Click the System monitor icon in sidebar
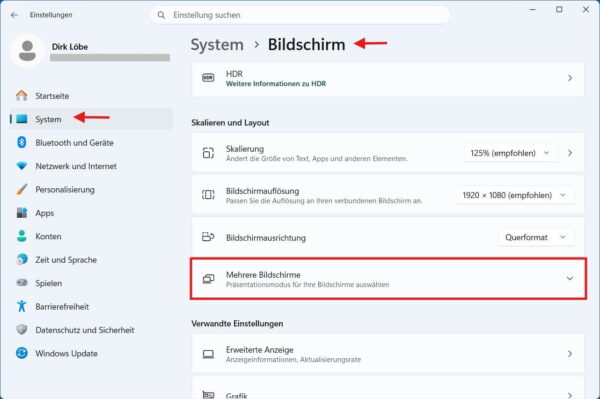The image size is (600, 399). [x=22, y=119]
